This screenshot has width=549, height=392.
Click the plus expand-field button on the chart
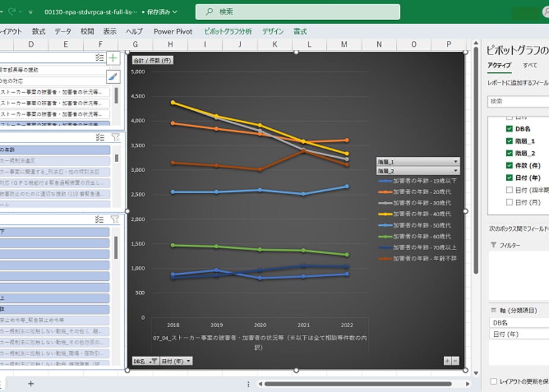click(447, 361)
